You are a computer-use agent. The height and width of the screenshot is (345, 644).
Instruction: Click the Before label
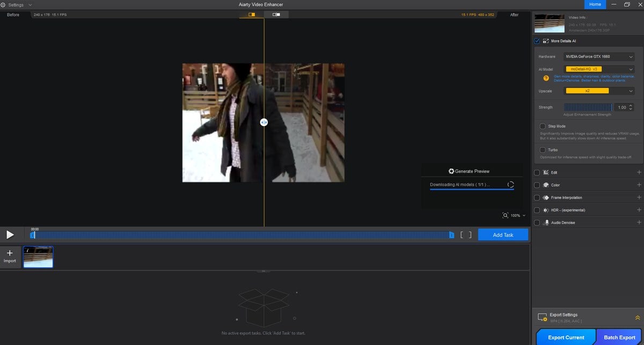point(13,14)
